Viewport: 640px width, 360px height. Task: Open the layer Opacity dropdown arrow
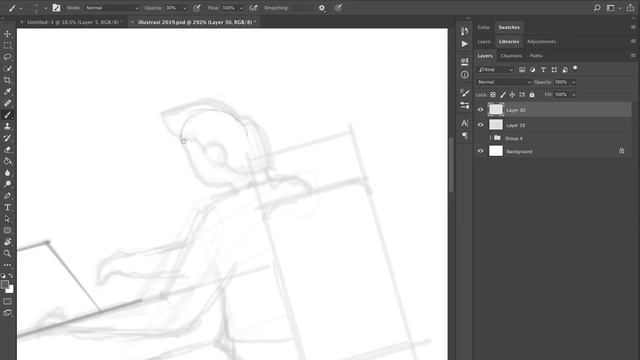click(573, 82)
